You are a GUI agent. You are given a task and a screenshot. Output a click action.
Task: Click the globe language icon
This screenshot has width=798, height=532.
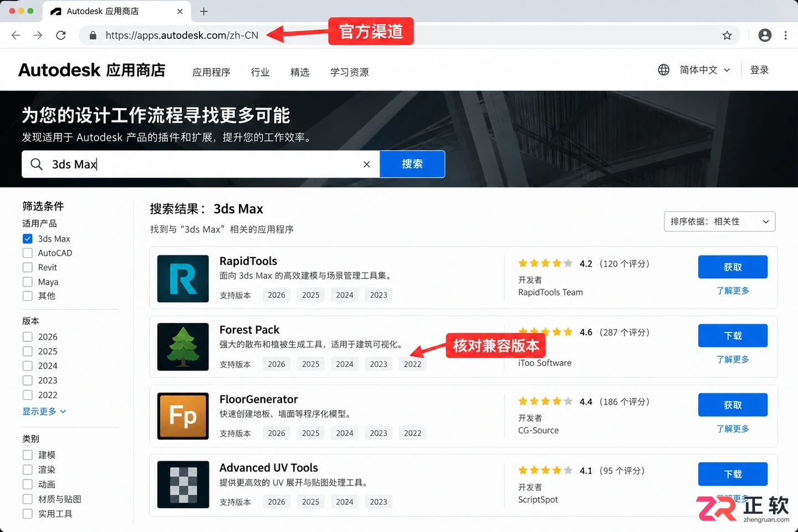[663, 70]
